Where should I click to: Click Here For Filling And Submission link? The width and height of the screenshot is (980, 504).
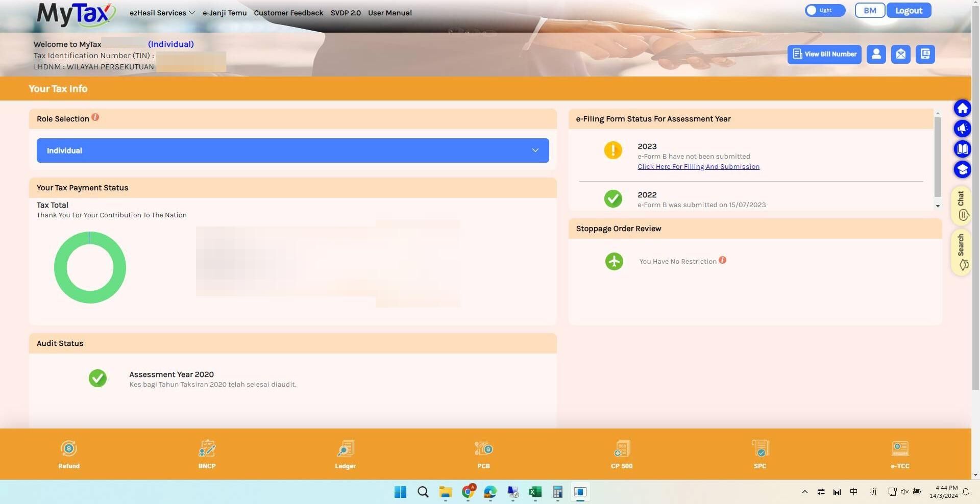pos(698,167)
